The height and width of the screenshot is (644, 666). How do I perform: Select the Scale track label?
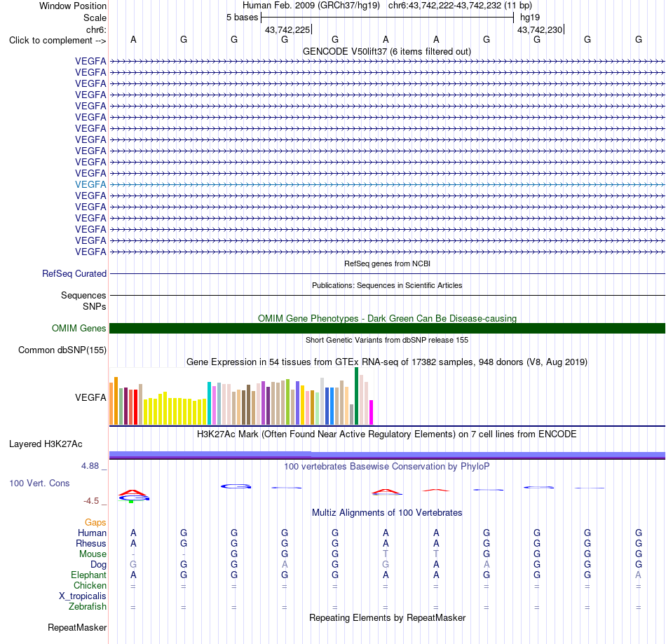pos(95,18)
